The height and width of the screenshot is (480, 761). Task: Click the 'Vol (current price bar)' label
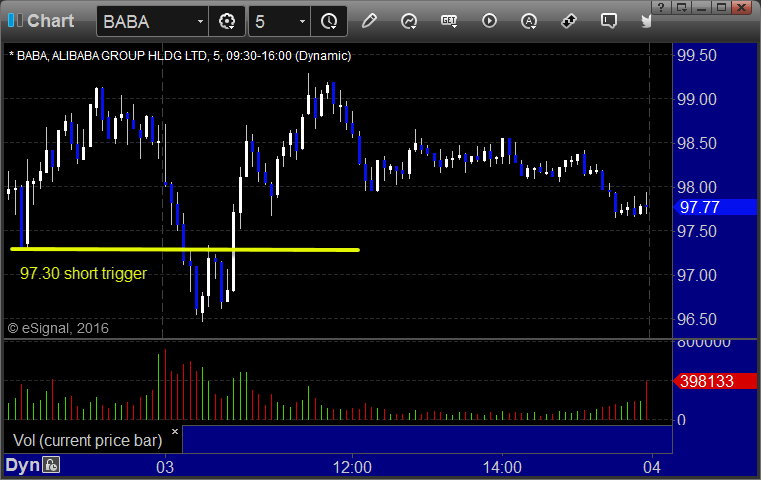(x=87, y=440)
